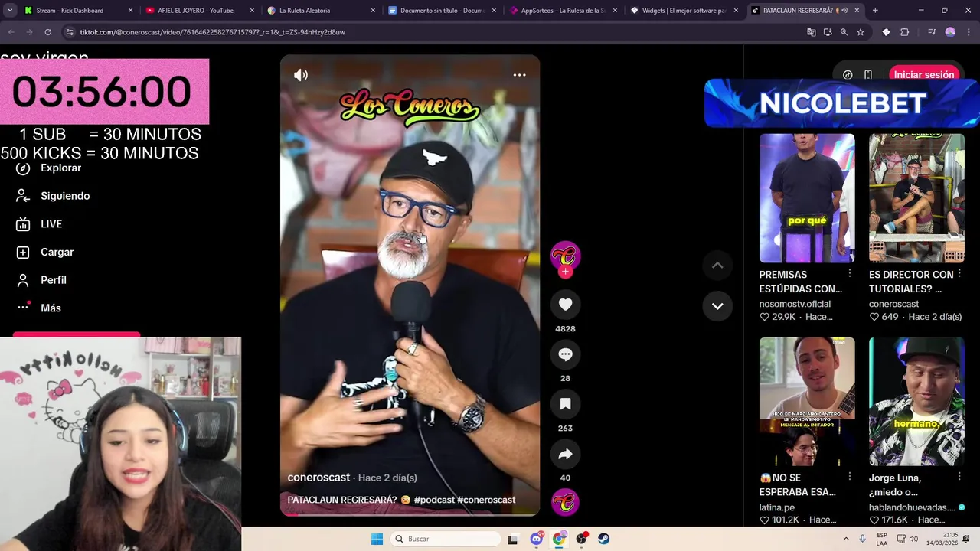Open options for ES DIRECTOR CON card
Viewport: 980px width, 551px height.
pos(959,273)
